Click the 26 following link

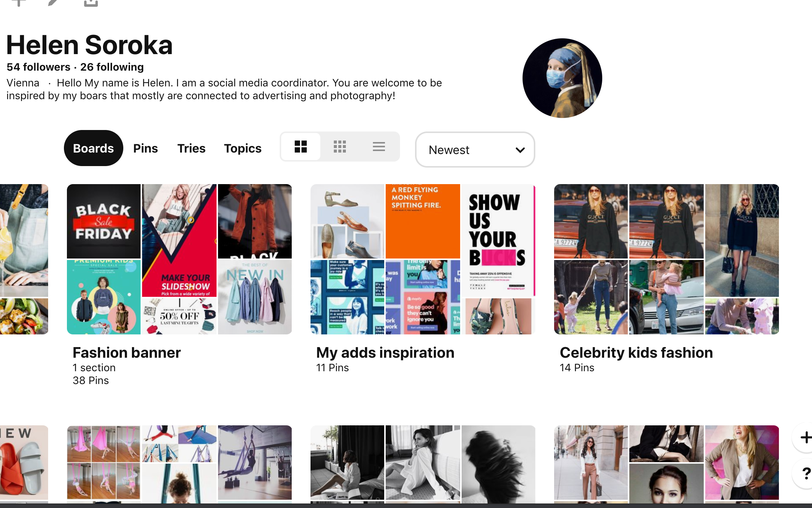coord(112,67)
